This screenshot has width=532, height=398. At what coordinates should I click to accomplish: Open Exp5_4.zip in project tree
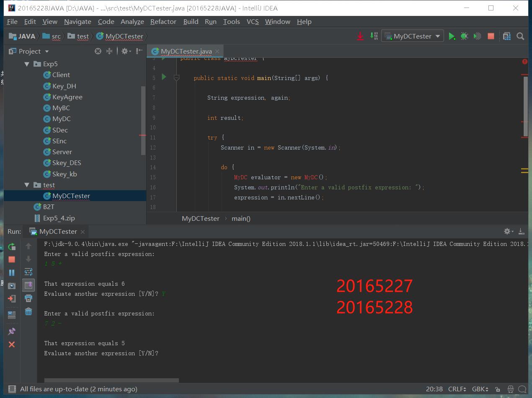pyautogui.click(x=59, y=218)
